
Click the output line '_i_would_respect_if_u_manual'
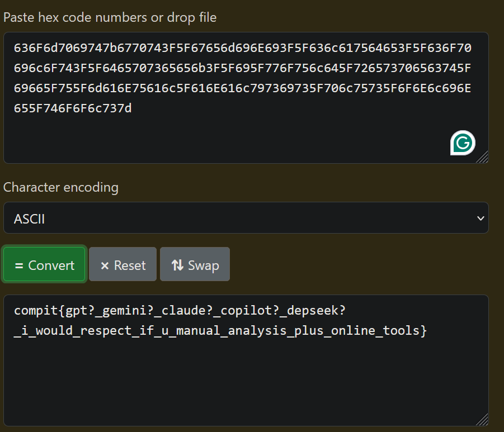click(x=220, y=330)
